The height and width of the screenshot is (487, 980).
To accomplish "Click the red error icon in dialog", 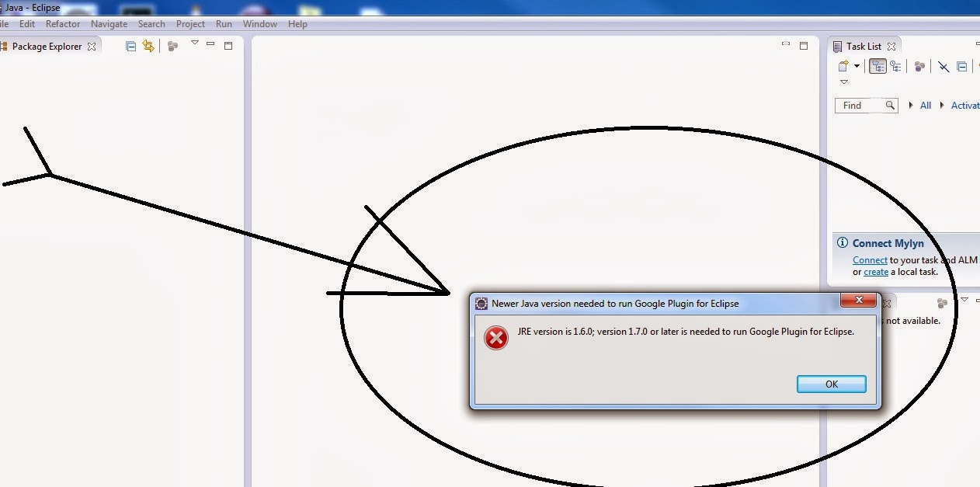I will 496,338.
